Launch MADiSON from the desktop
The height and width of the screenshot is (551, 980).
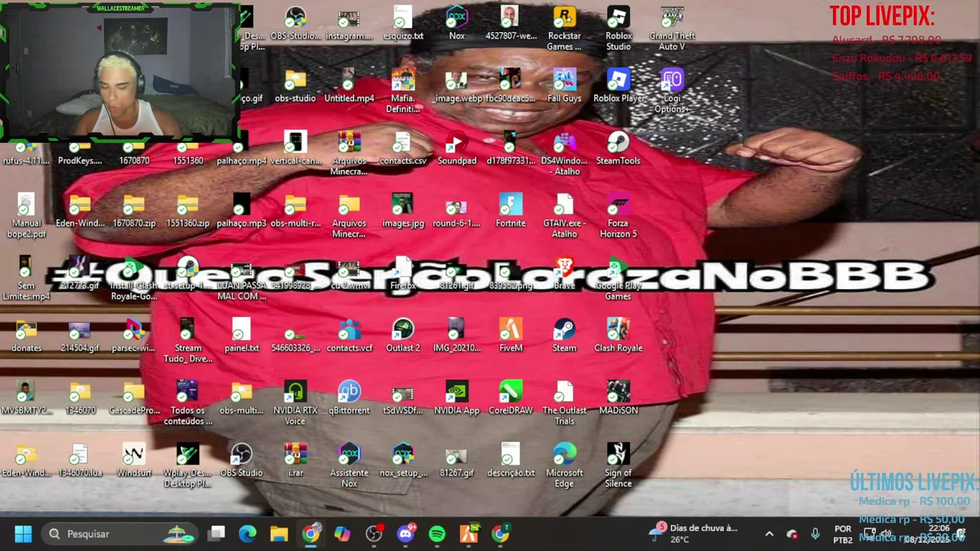tap(619, 398)
